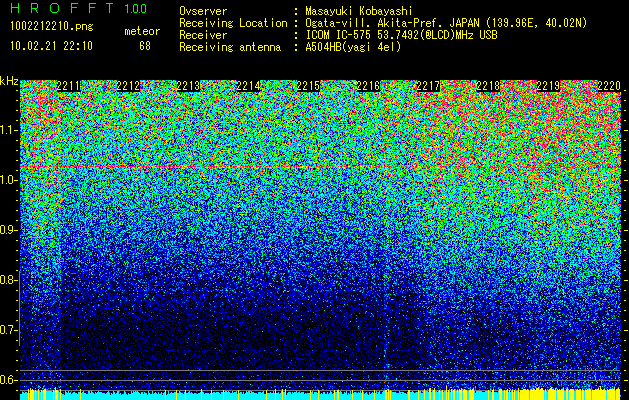This screenshot has height=400, width=629.
Task: Click the kHz axis unit label
Action: pos(9,81)
